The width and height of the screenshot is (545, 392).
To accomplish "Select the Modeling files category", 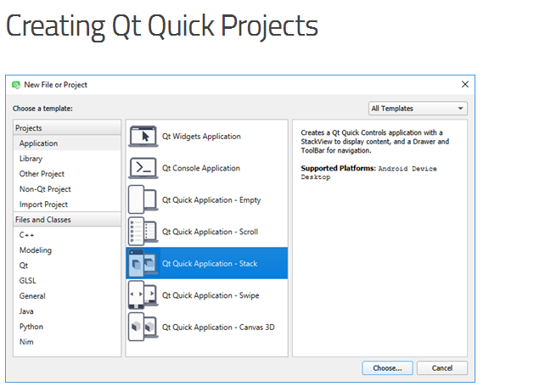I will tap(67, 250).
